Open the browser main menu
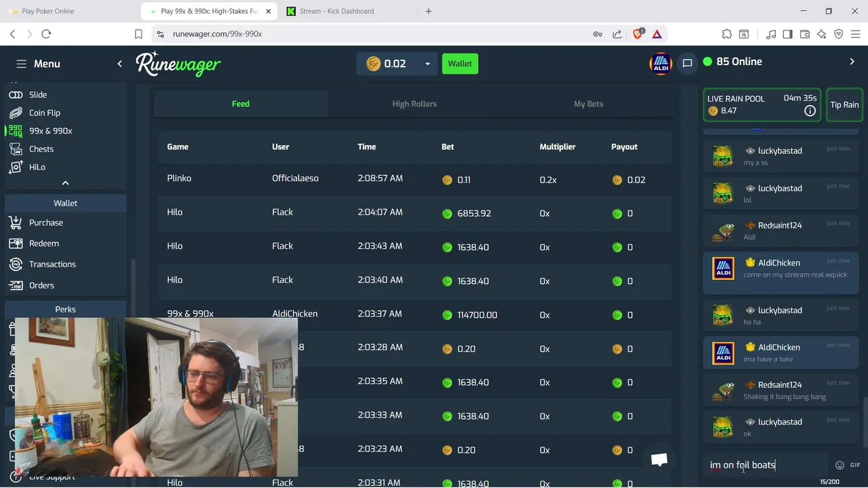 click(856, 34)
